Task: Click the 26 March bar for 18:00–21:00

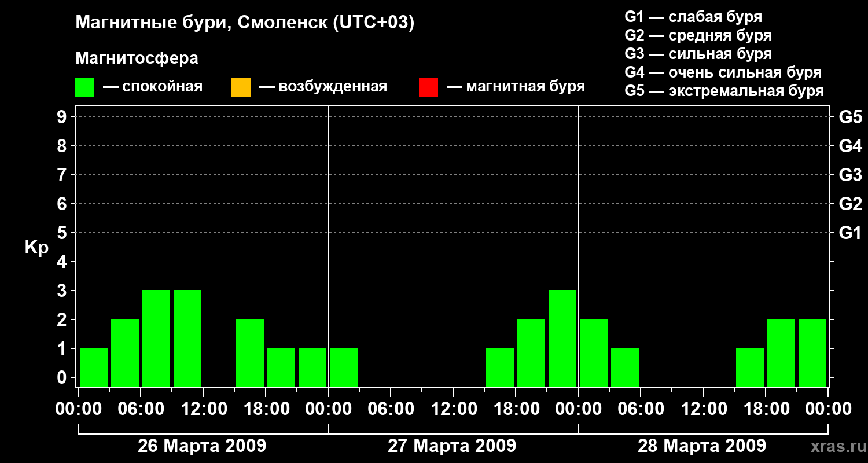Action: (x=281, y=367)
